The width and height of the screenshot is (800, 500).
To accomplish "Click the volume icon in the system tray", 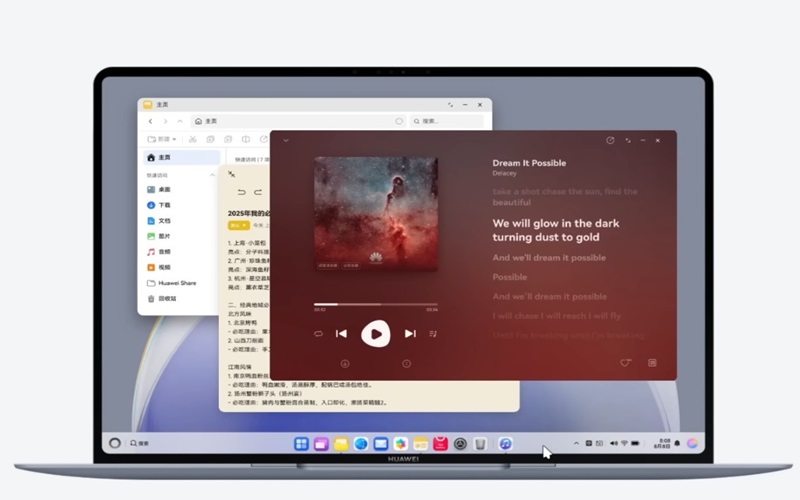I will (x=614, y=443).
